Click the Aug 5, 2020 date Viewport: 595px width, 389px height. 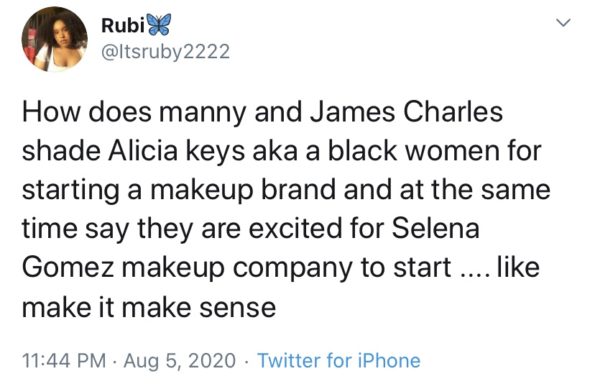[179, 361]
